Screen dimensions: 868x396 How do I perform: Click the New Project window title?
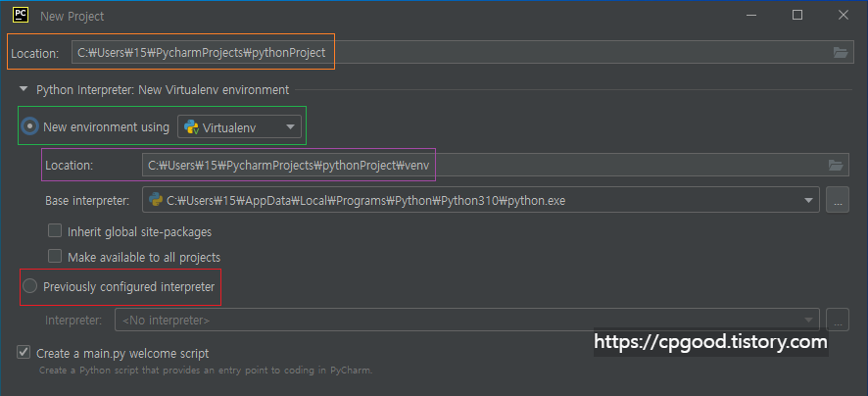[x=72, y=16]
